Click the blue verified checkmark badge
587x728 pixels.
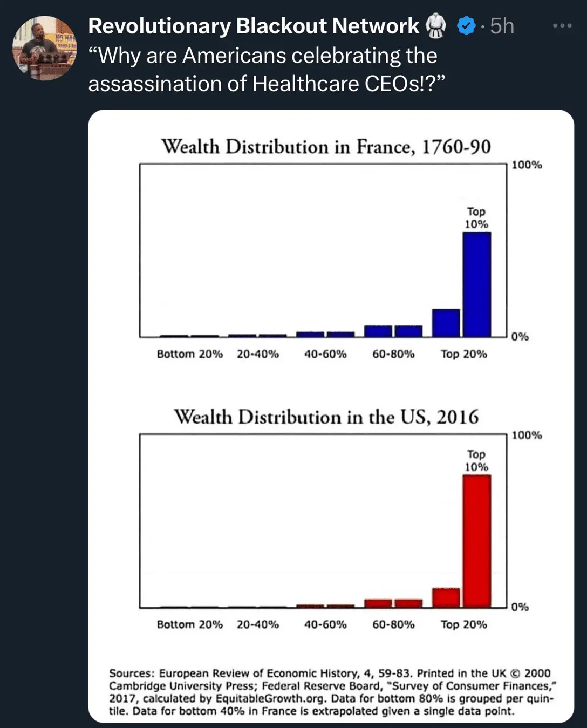(x=466, y=25)
